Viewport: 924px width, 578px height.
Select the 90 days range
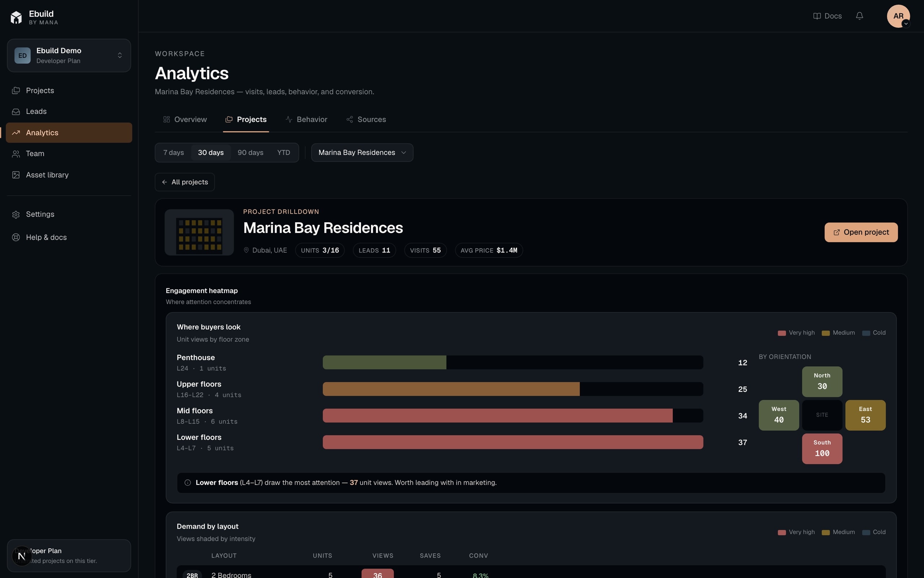click(250, 152)
